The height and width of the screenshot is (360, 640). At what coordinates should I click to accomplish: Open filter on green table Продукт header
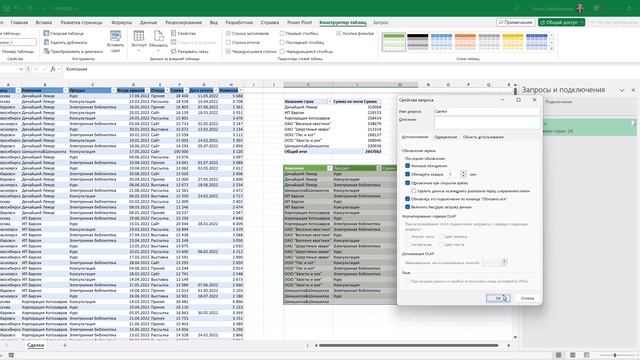(x=378, y=168)
